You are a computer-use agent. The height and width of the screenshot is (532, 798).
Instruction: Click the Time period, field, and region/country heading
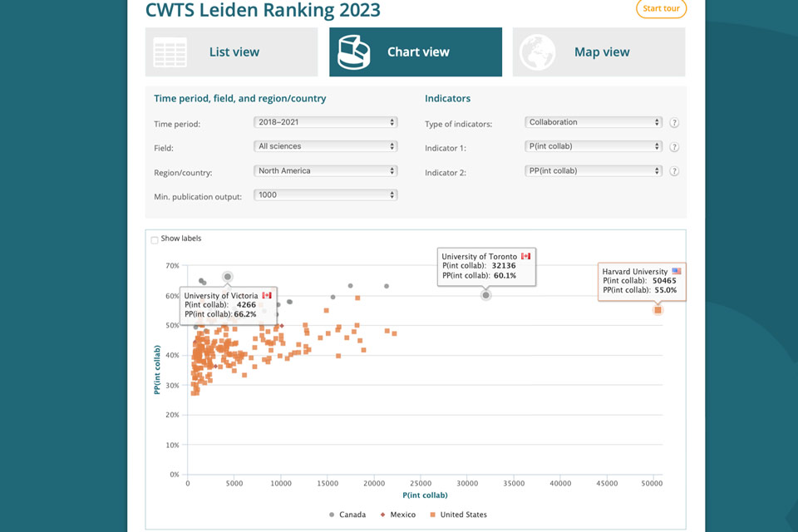(240, 99)
